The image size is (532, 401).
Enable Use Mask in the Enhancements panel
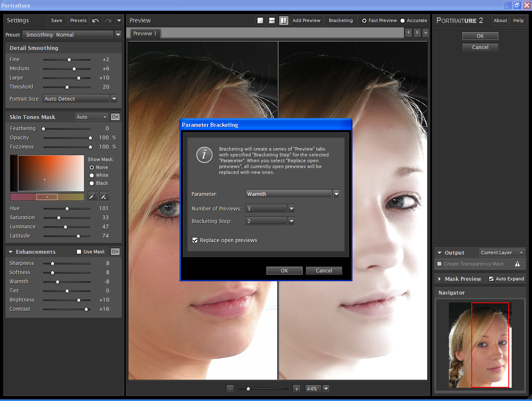(78, 251)
